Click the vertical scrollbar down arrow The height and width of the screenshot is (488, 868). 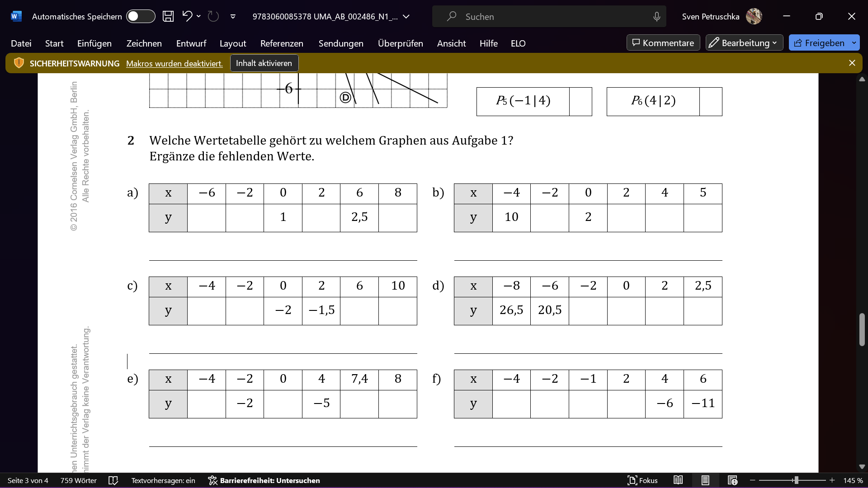point(862,467)
